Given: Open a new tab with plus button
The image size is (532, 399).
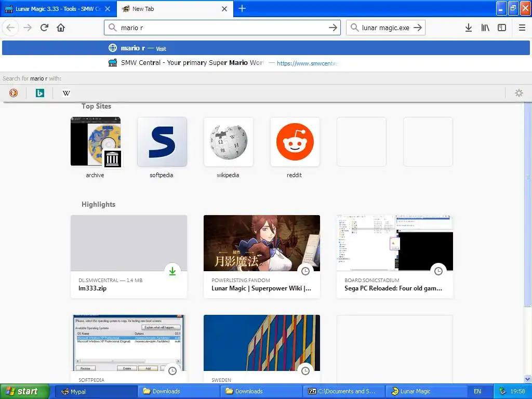Looking at the screenshot, I should point(242,8).
